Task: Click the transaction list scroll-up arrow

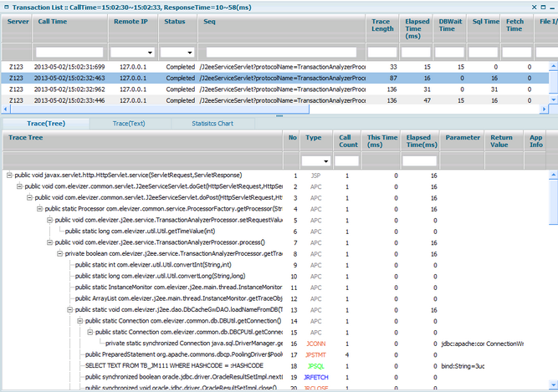Action: tap(553, 66)
